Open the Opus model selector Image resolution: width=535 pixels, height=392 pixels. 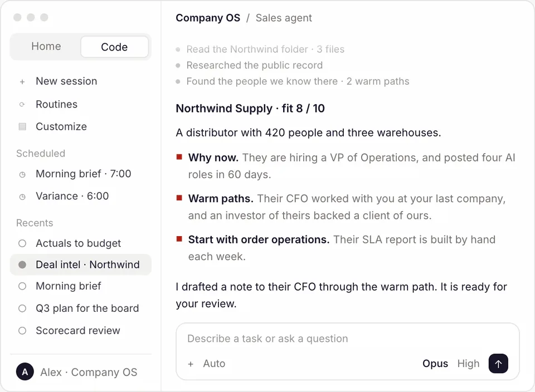(435, 364)
